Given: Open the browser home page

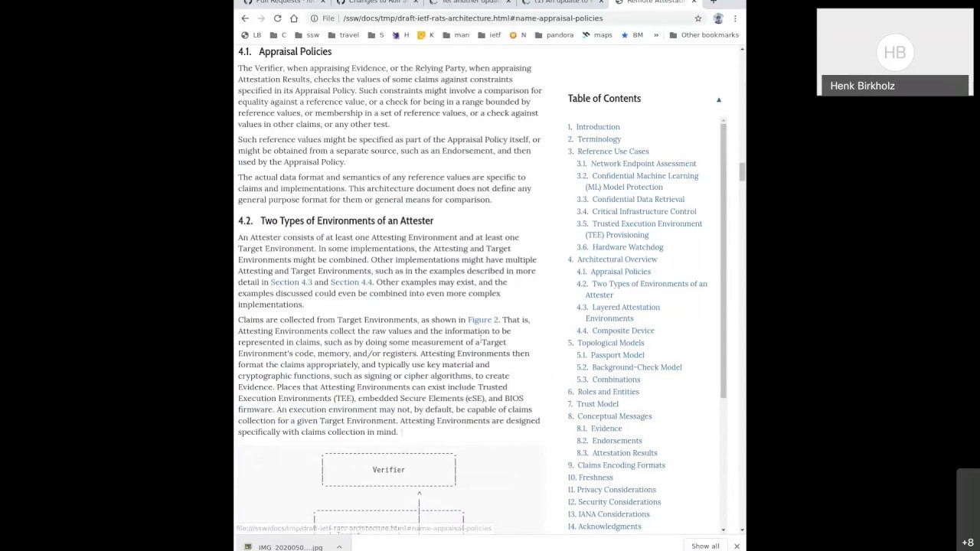Looking at the screenshot, I should coord(294,18).
